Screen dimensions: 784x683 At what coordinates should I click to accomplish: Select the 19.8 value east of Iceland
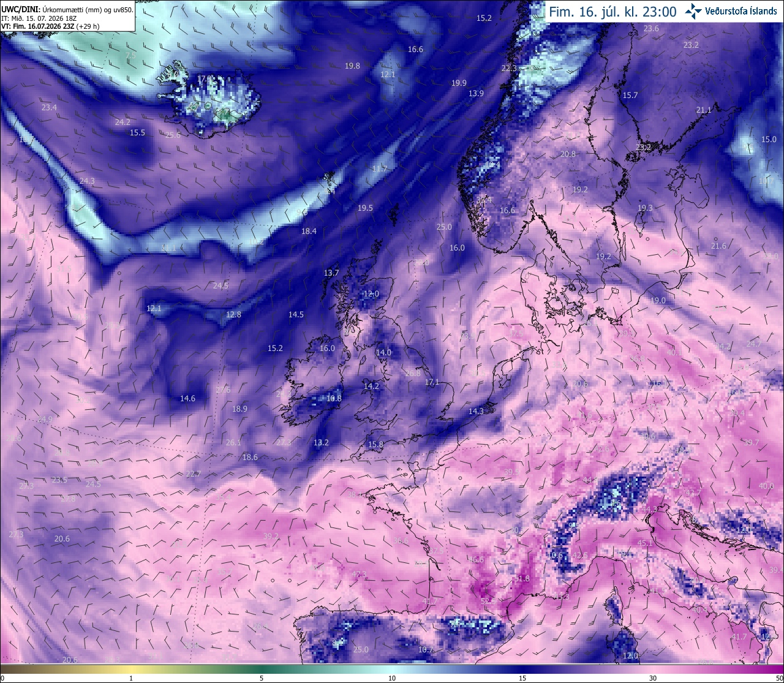(352, 66)
